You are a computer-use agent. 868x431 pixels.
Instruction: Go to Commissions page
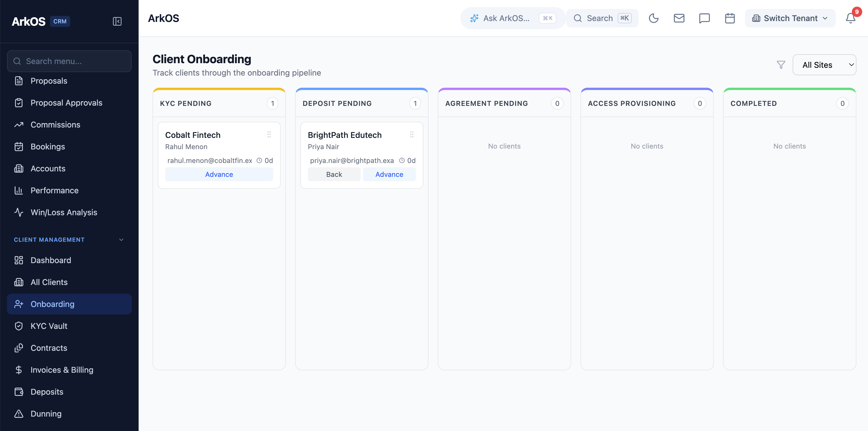point(69,125)
